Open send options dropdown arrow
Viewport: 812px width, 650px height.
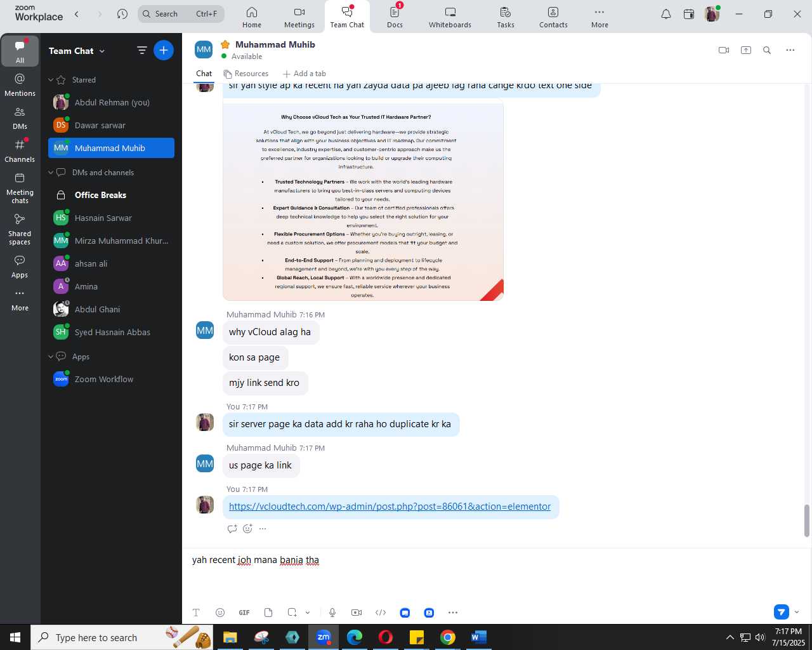(x=797, y=612)
